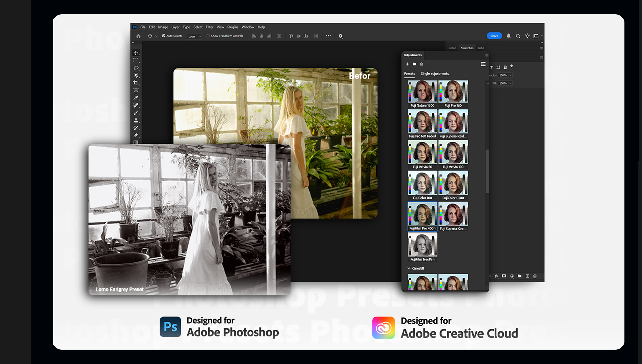Apply the FujiFilm Pro 400h preset
642x364 pixels.
422,216
